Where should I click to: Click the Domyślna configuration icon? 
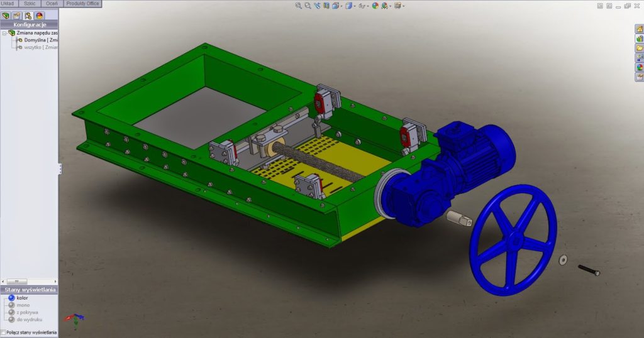[19, 40]
